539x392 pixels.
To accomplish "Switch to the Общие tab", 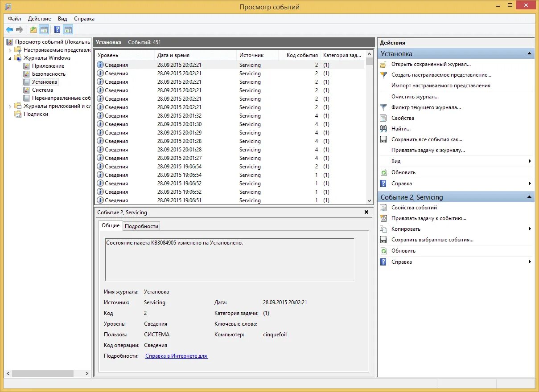I will (x=111, y=225).
